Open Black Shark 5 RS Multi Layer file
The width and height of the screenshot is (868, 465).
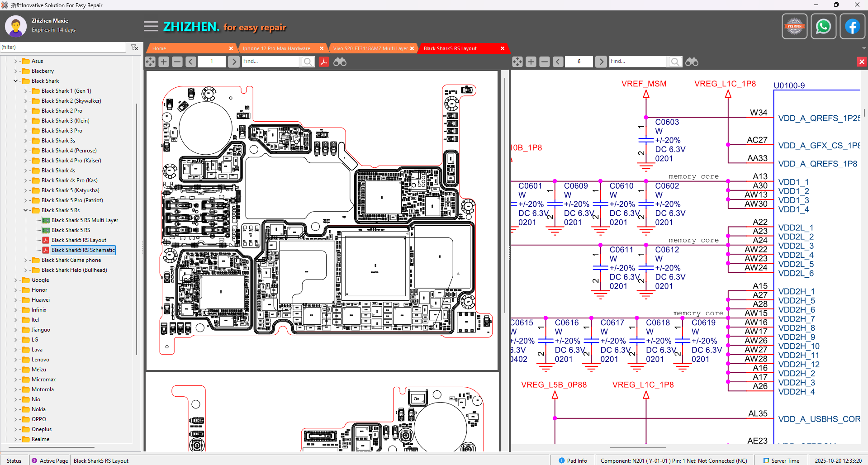85,220
